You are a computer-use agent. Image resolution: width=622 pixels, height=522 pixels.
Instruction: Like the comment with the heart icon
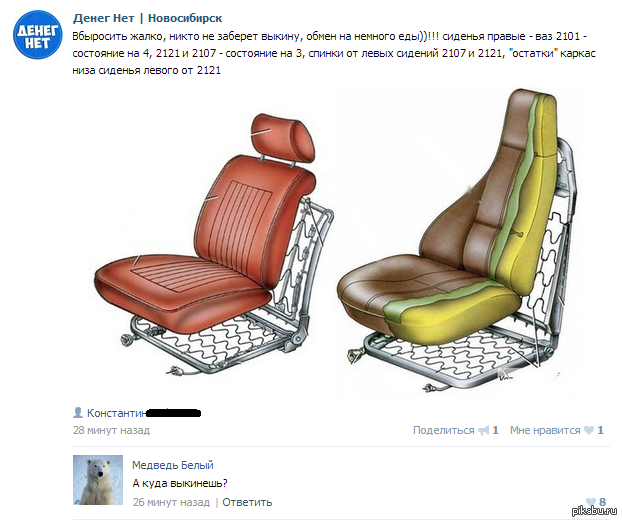591,502
